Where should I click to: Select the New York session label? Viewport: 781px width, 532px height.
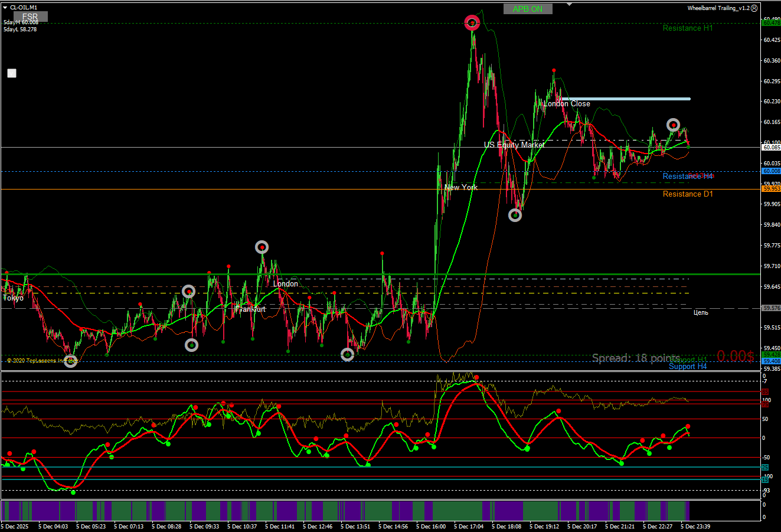461,188
